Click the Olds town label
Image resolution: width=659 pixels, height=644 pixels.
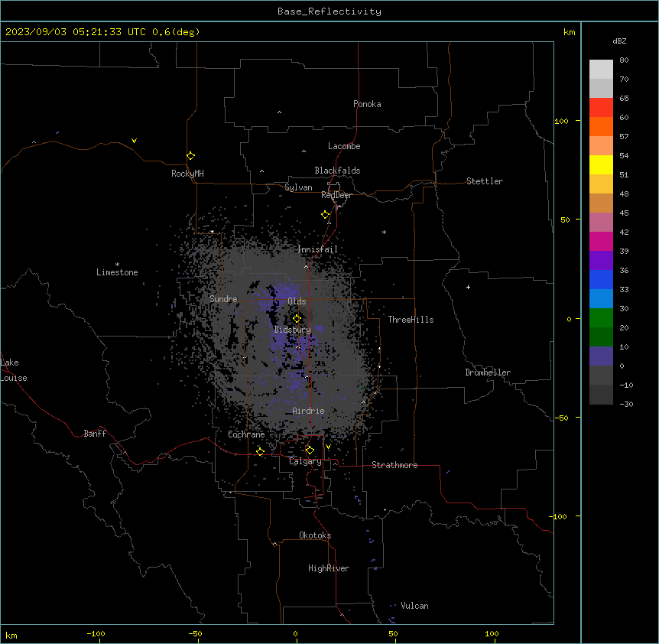(x=297, y=301)
